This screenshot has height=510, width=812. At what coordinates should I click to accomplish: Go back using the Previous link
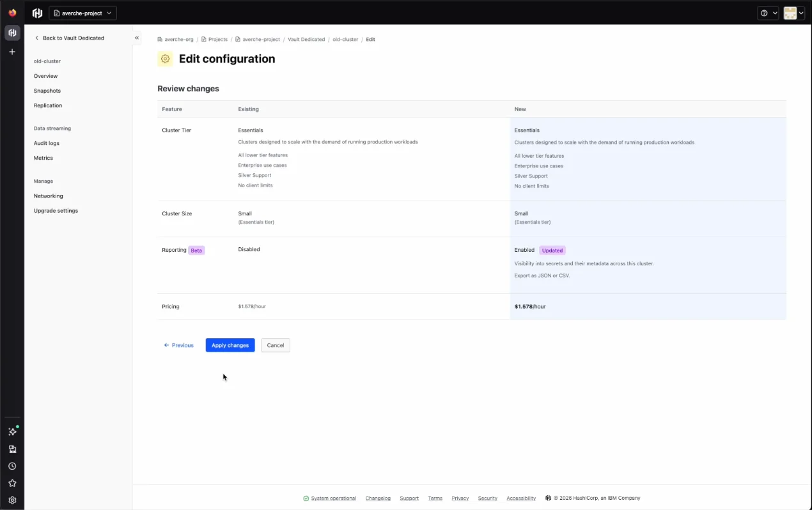[179, 345]
